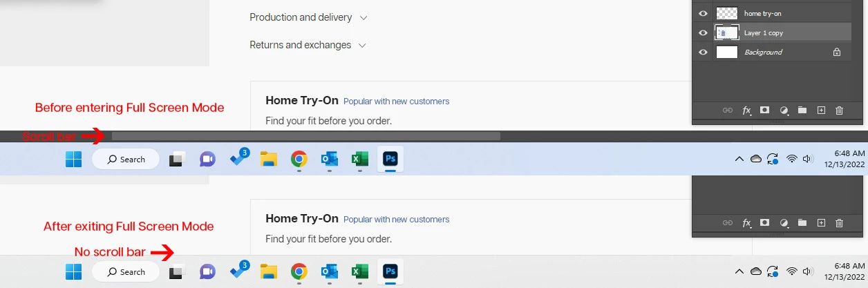
Task: Click the gray horizontal scroll bar thumb
Action: [306, 136]
